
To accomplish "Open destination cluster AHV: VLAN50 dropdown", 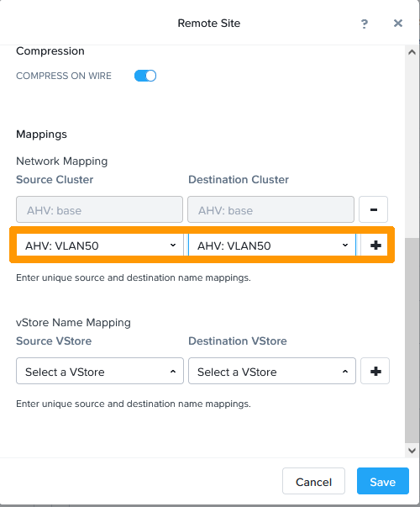I will click(272, 246).
